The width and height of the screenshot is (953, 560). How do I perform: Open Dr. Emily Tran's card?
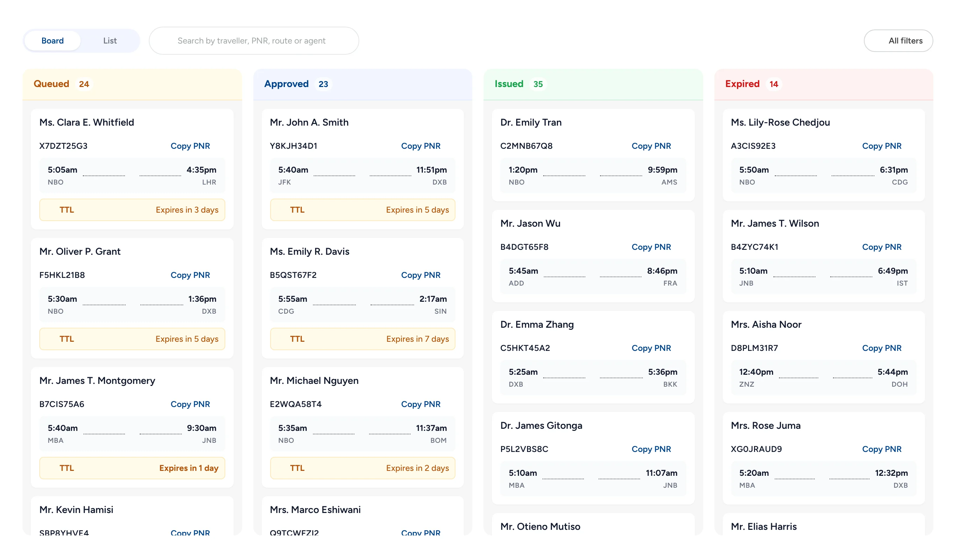(593, 155)
